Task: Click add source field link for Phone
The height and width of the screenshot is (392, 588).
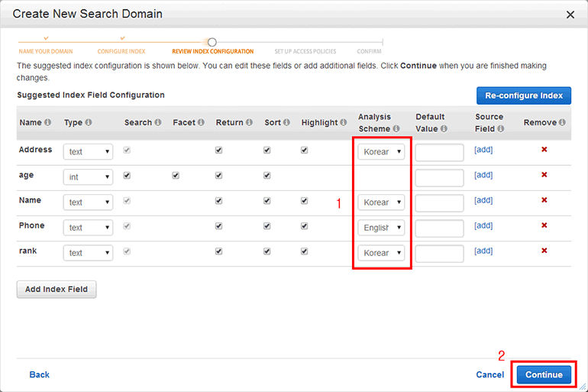Action: (483, 225)
